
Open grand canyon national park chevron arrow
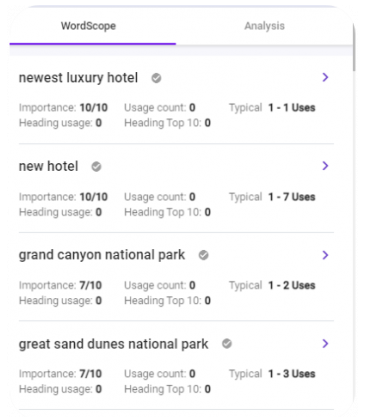(x=325, y=255)
